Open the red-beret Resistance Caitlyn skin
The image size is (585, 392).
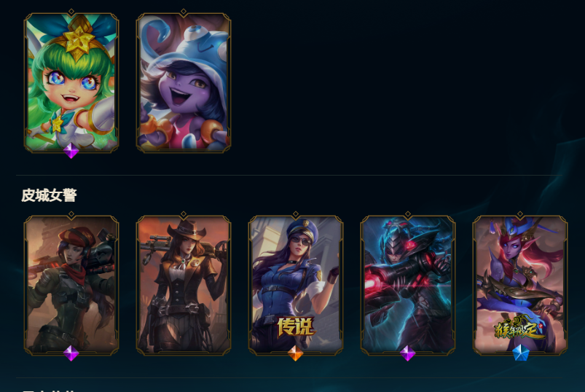[x=71, y=286]
